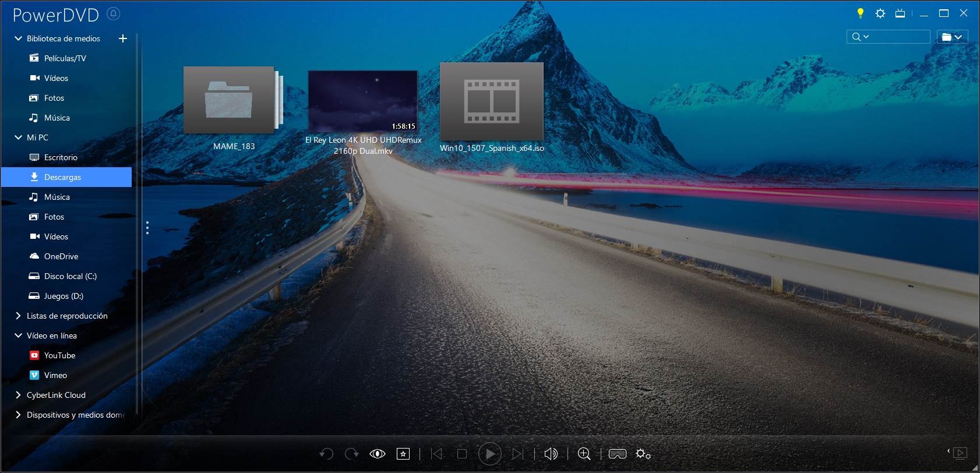Open Fotos under Mi PC
Image resolution: width=980 pixels, height=473 pixels.
[x=54, y=217]
